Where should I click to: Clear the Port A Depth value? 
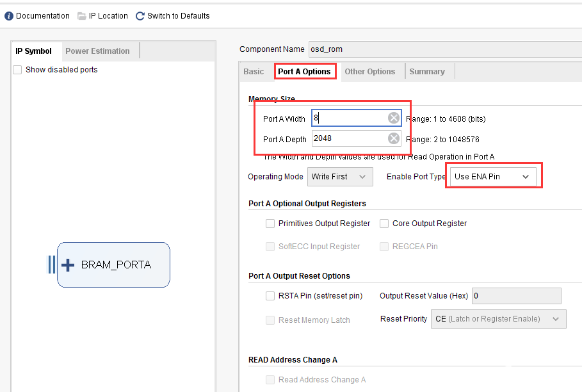point(394,138)
